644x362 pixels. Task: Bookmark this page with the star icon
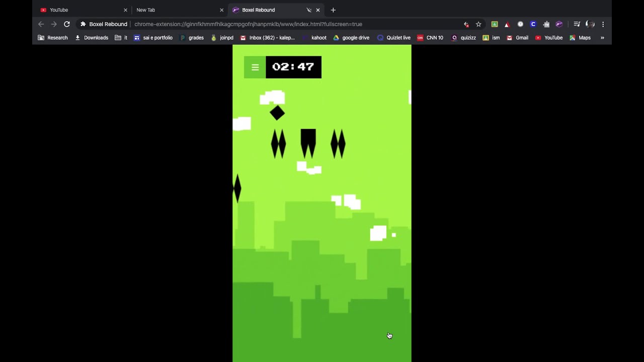478,24
